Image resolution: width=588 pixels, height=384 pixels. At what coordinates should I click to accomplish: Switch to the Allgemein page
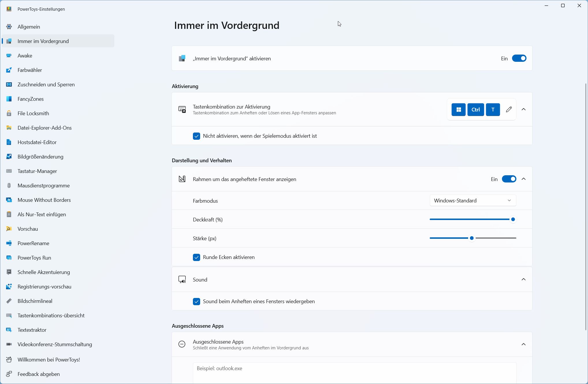click(x=29, y=27)
